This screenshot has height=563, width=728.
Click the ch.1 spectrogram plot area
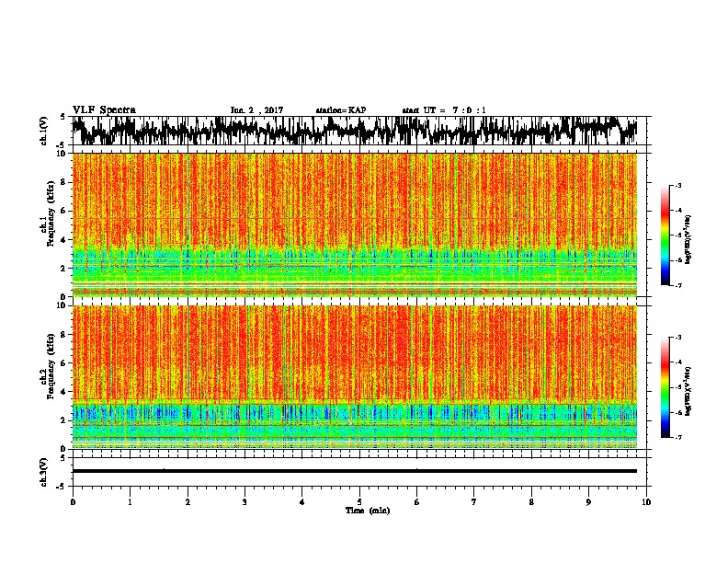click(355, 224)
